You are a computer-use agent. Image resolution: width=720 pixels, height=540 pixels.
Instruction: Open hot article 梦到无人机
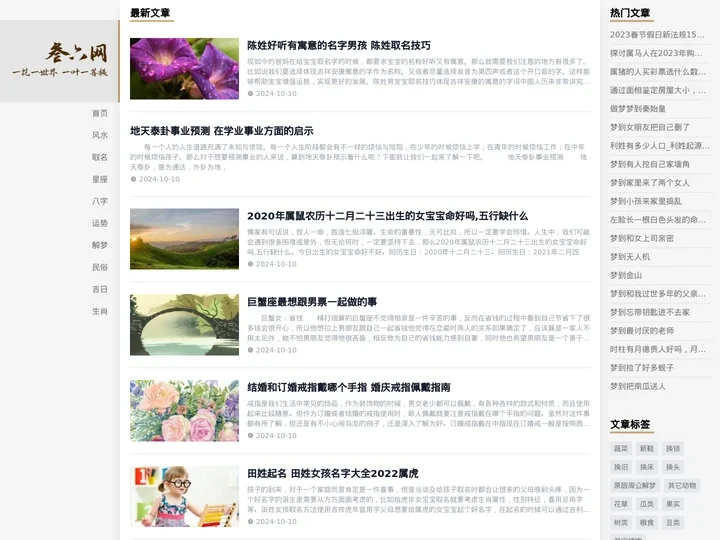[630, 256]
